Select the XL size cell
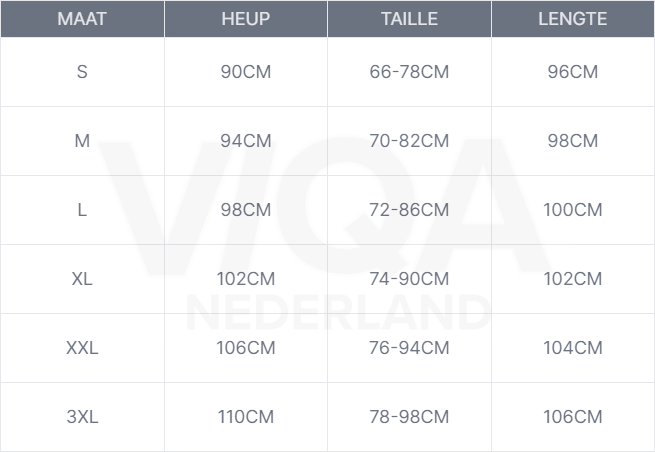The height and width of the screenshot is (452, 655). (x=82, y=279)
